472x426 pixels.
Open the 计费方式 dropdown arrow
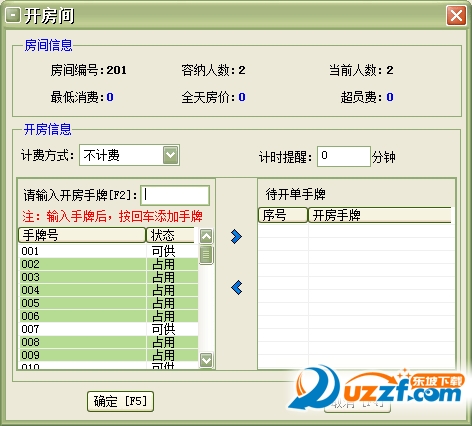(x=171, y=155)
